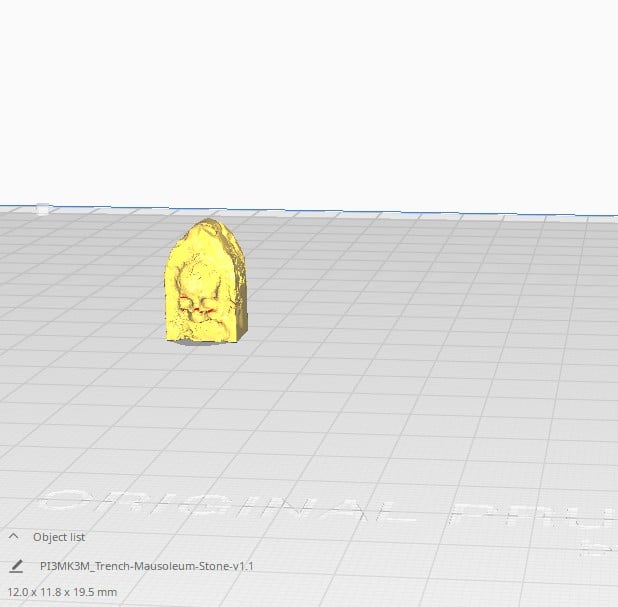Click the pencil rename icon
The image size is (618, 607).
pos(16,566)
